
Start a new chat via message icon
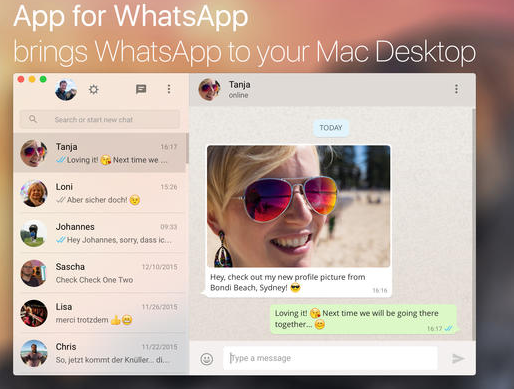click(x=141, y=89)
